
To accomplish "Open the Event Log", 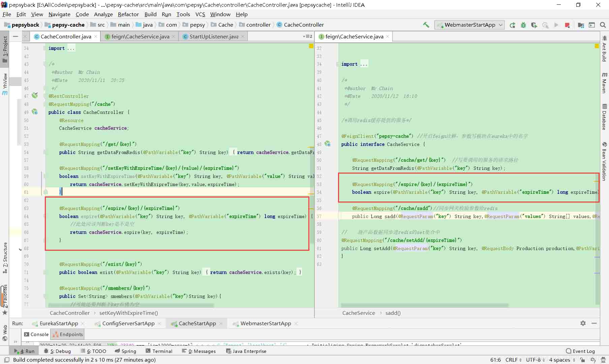I will [580, 351].
